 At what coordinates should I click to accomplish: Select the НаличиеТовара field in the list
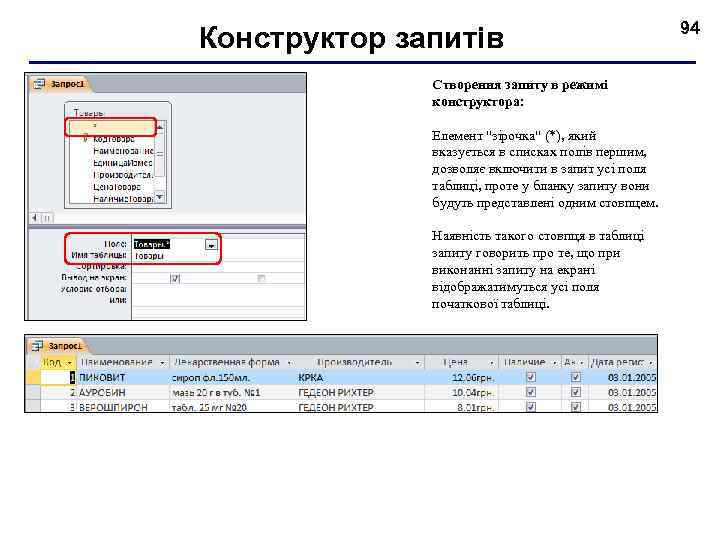coord(123,199)
